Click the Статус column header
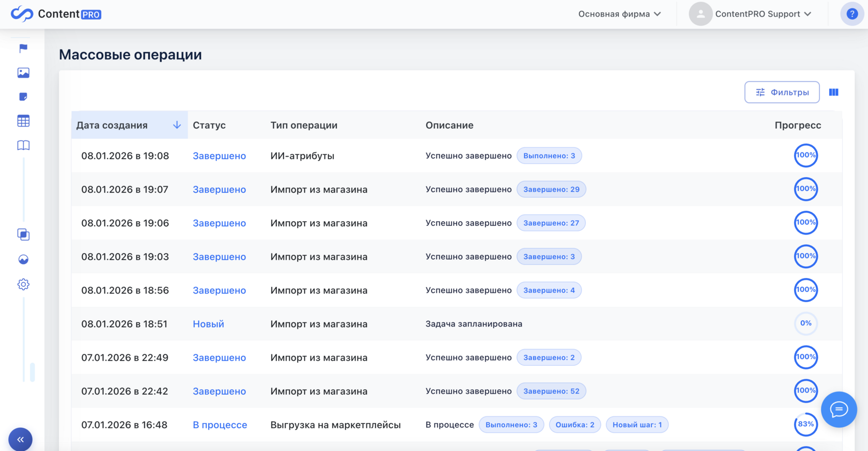868x451 pixels. (209, 125)
